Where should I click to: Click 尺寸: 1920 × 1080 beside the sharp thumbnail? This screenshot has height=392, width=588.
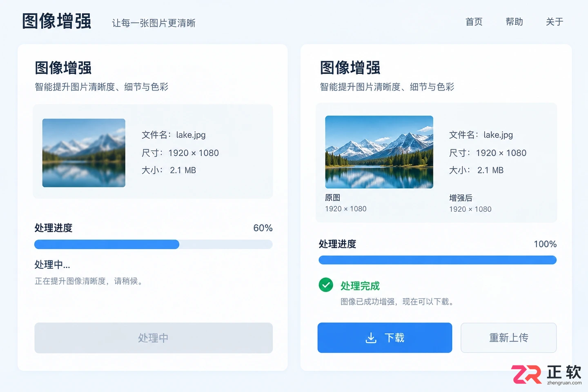point(488,153)
